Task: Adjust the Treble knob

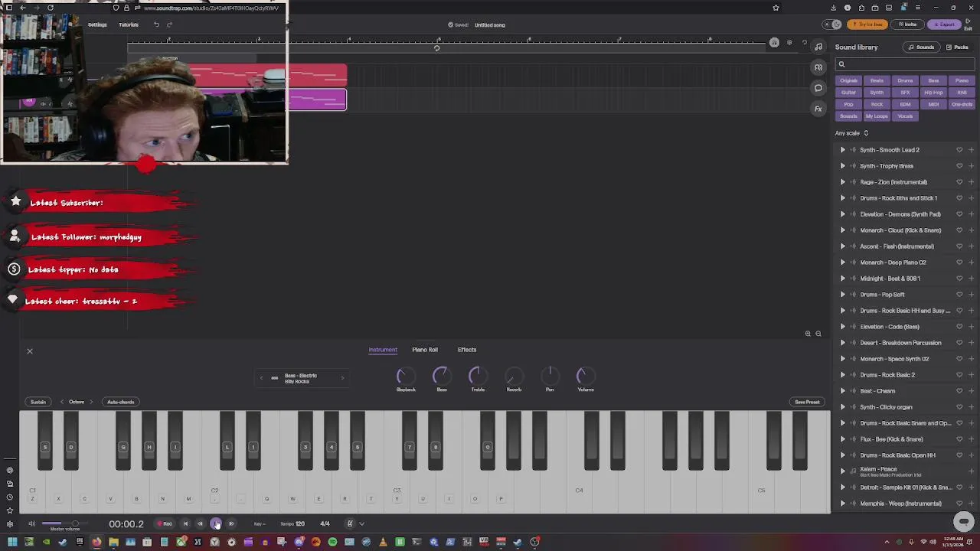Action: coord(477,376)
